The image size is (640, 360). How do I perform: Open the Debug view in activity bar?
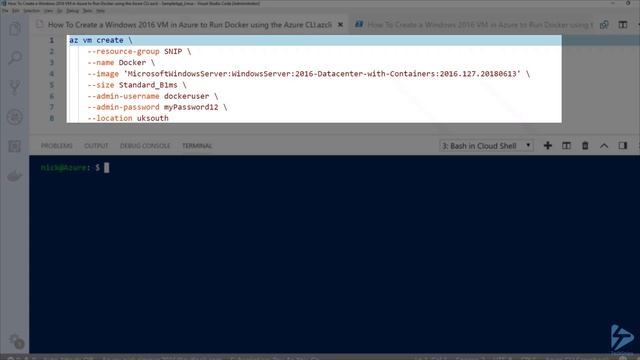click(x=15, y=117)
